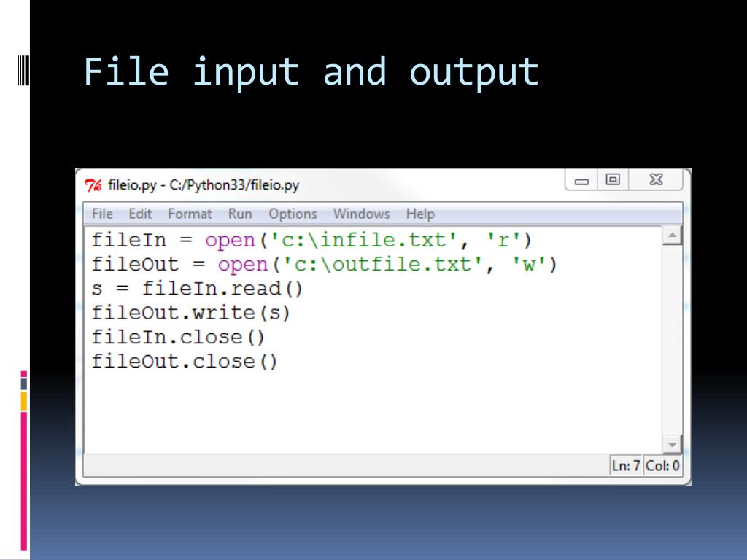Click the scrollbar up arrow
747x560 pixels.
672,236
